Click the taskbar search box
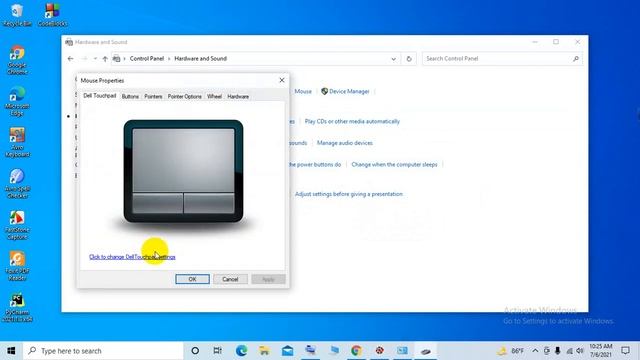 [x=103, y=351]
